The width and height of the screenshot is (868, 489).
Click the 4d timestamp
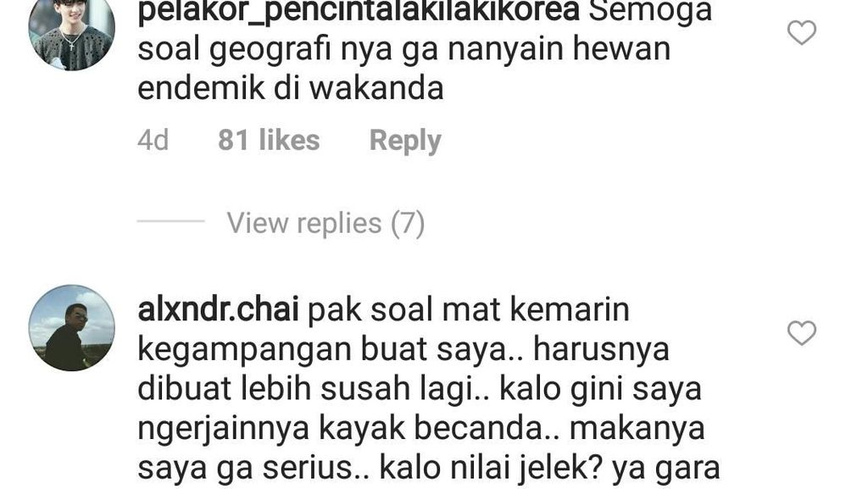[153, 140]
